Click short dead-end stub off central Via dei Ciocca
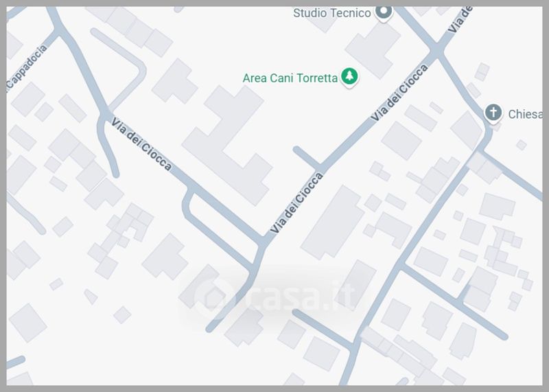Image resolution: width=549 pixels, height=392 pixels. point(306,157)
